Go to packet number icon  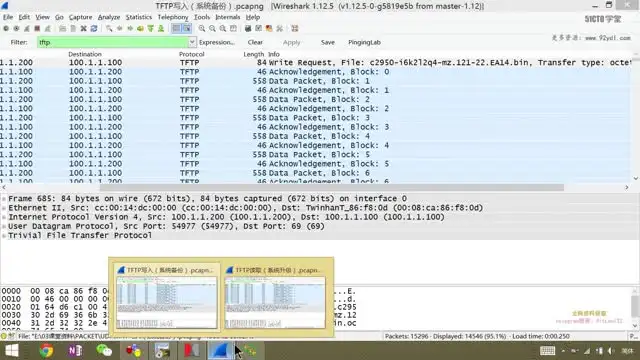[x=140, y=29]
